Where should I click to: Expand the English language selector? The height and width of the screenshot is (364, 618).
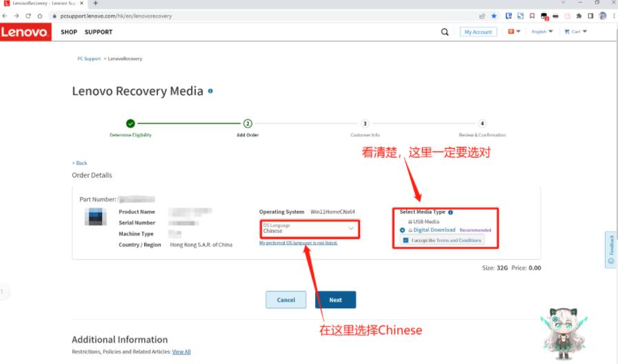tap(542, 32)
